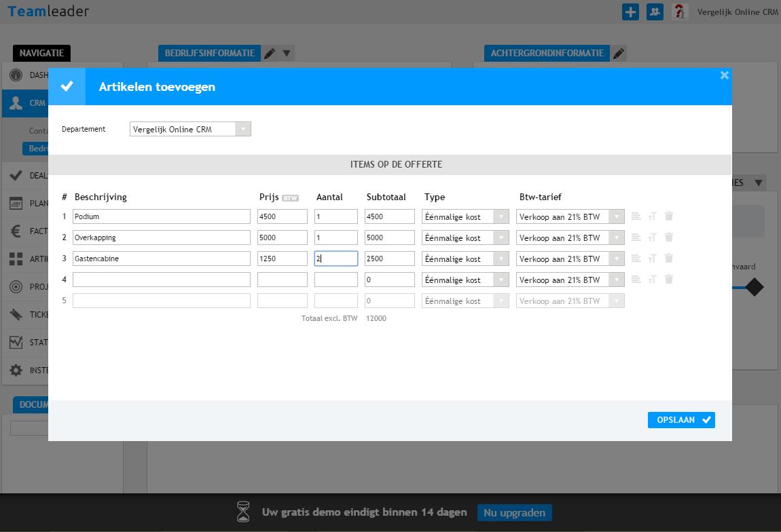Click the trash icon for Overkapping row

[669, 237]
